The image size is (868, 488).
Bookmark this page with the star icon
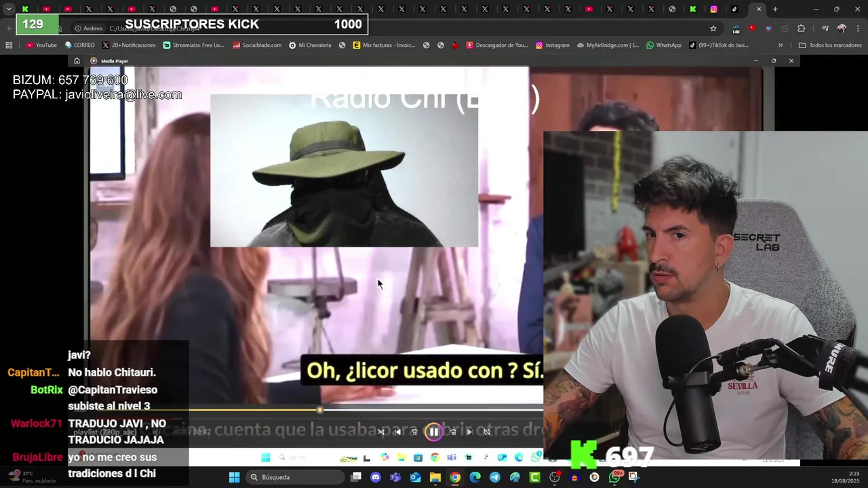pyautogui.click(x=713, y=28)
